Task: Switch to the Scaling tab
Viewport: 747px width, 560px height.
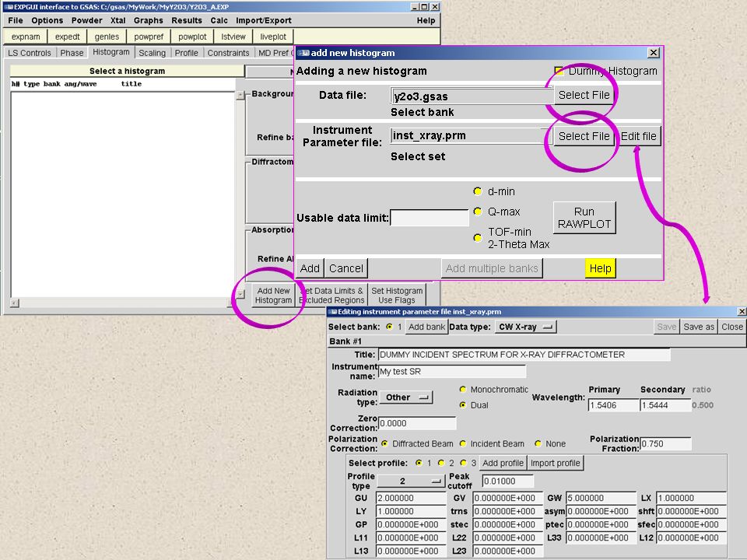Action: click(x=153, y=53)
